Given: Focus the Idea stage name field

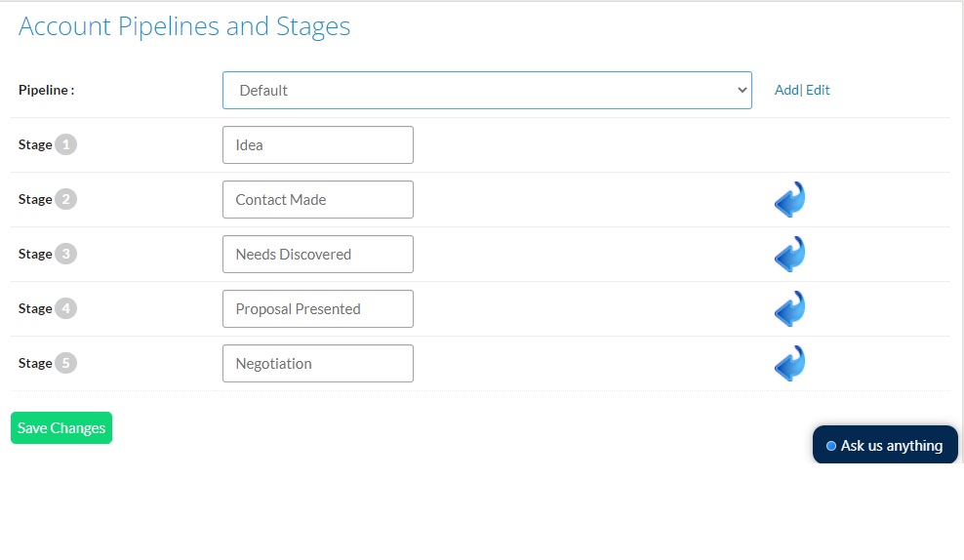Looking at the screenshot, I should point(318,145).
